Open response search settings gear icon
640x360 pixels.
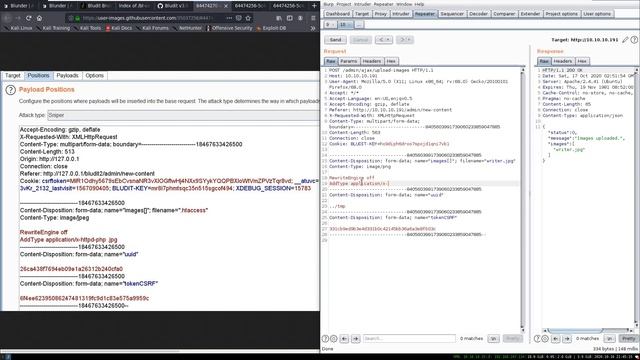click(x=545, y=338)
